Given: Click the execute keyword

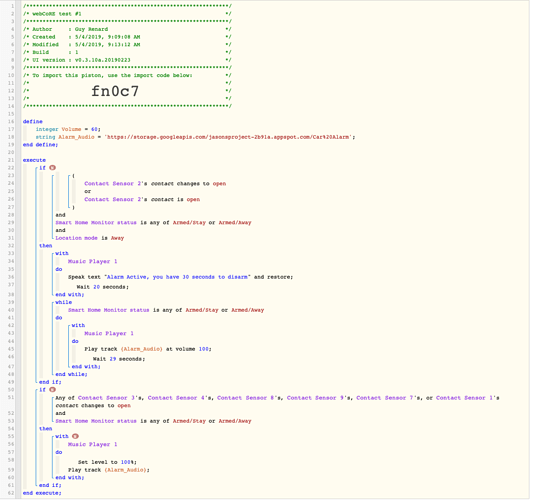Looking at the screenshot, I should [34, 160].
